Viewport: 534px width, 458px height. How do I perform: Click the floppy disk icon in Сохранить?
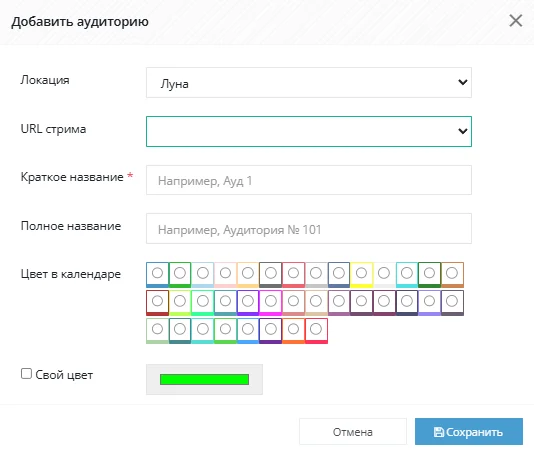point(439,432)
